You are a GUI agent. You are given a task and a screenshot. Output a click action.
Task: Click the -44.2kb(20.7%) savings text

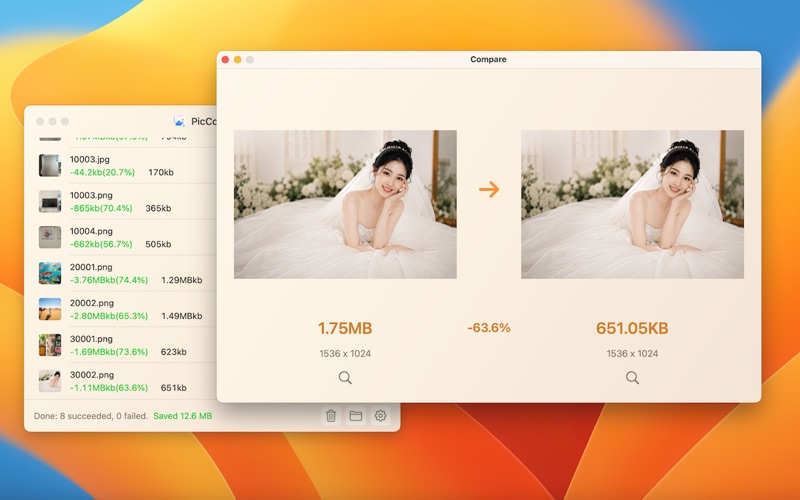click(103, 172)
